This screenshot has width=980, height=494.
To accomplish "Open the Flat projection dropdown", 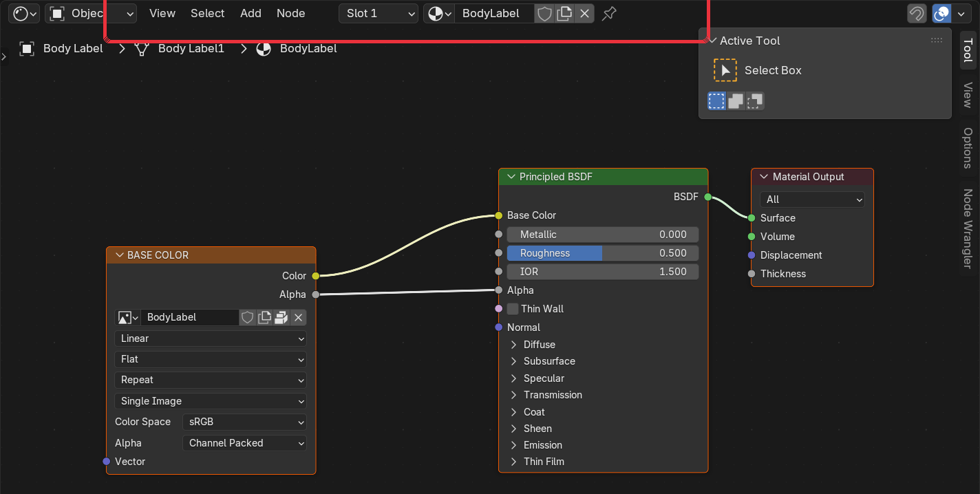I will [x=211, y=359].
